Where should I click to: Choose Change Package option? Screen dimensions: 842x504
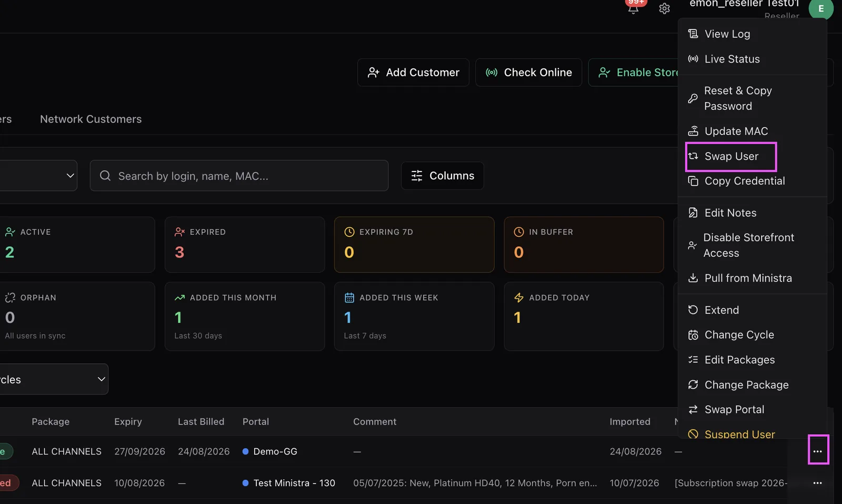[x=753, y=385]
